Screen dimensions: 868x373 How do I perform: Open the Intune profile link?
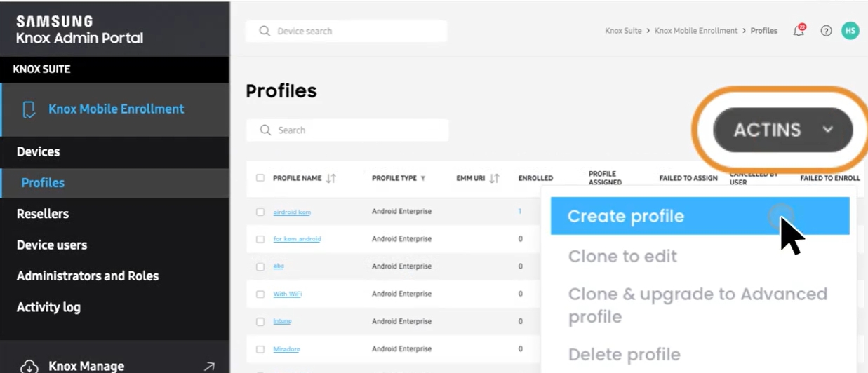point(282,321)
